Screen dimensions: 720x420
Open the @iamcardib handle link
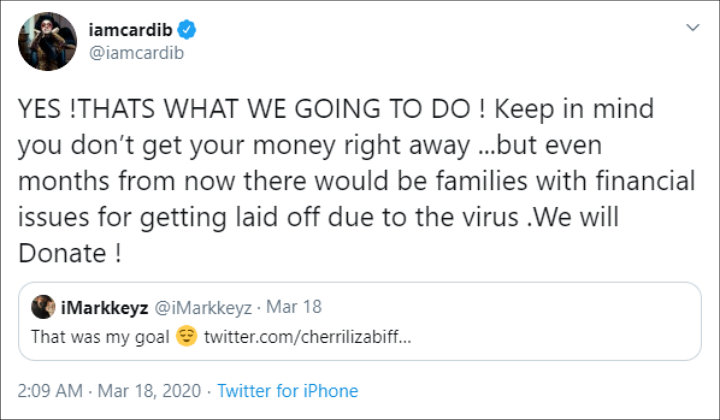(x=136, y=53)
